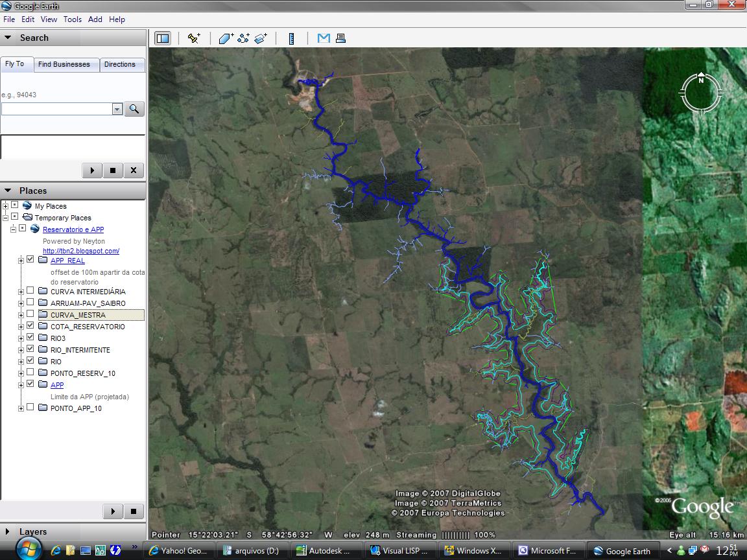
Task: Click the streaming progress bar in status
Action: [456, 535]
